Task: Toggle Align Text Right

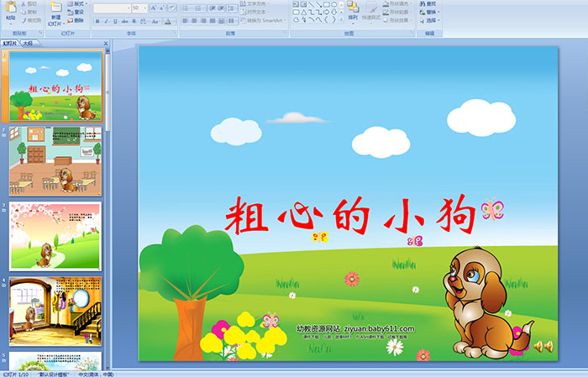Action: (x=203, y=21)
